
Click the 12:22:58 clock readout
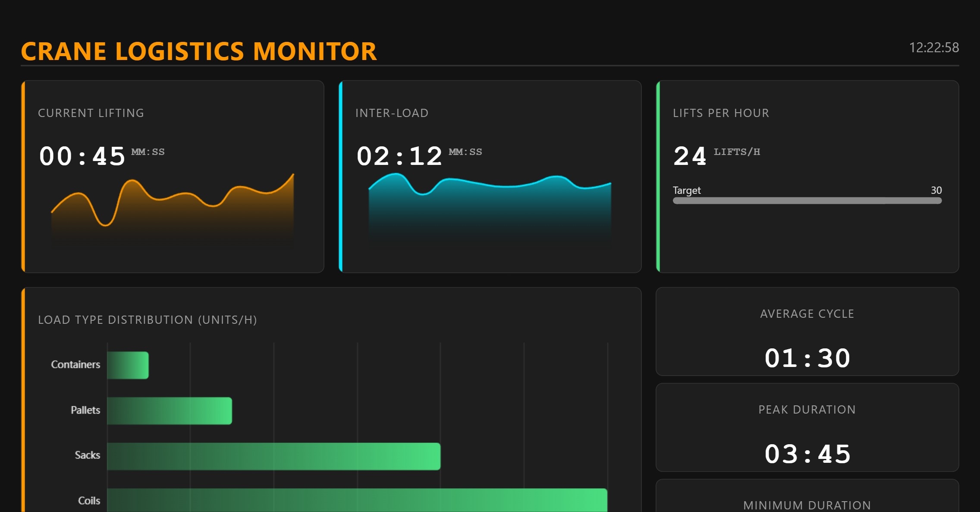coord(934,47)
